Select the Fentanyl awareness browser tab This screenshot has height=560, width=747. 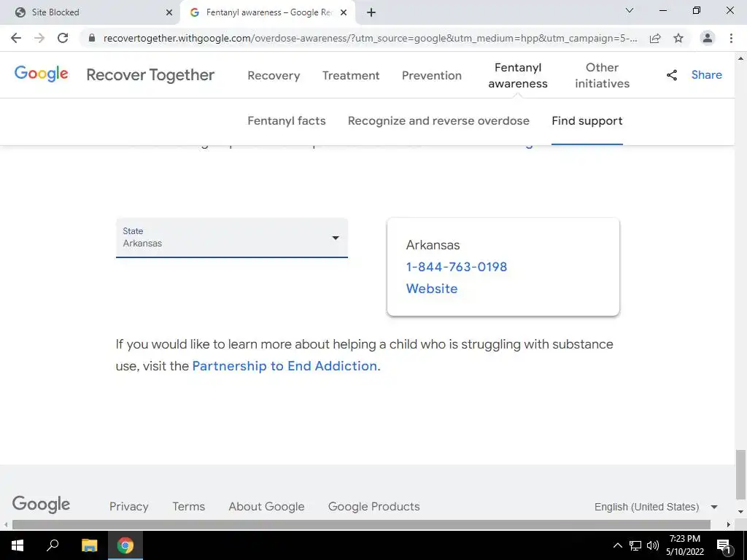[x=268, y=13]
